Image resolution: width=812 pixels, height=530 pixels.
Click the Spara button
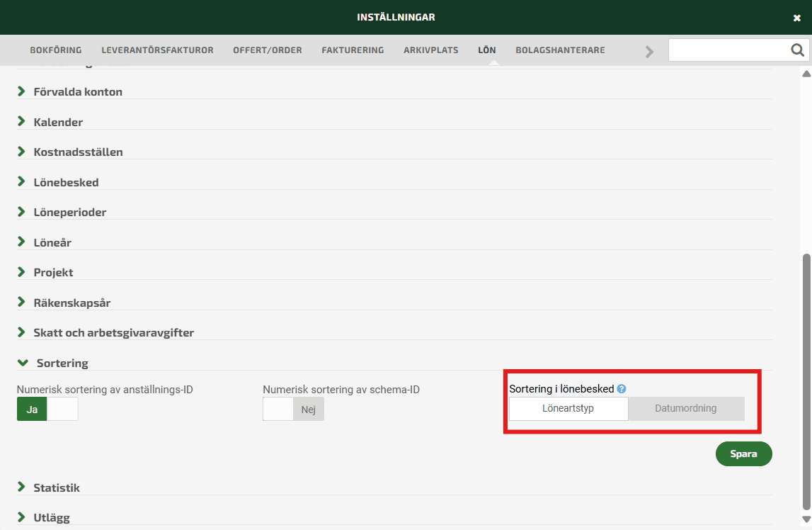click(743, 454)
